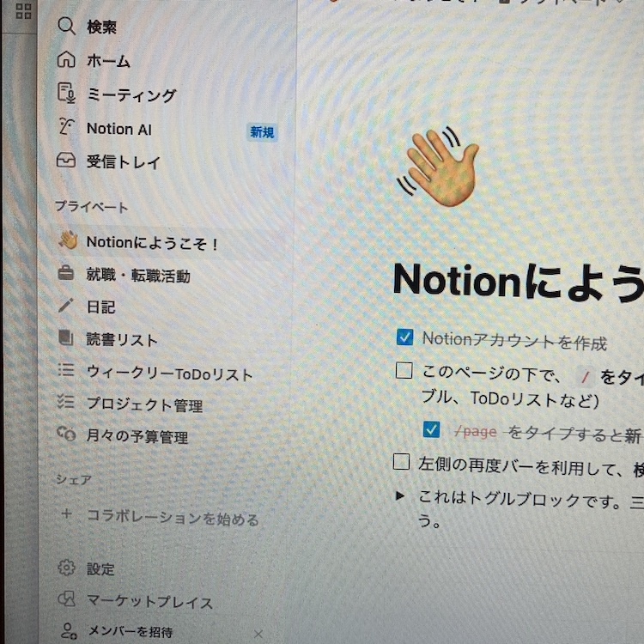Click the シェア section header

click(74, 479)
